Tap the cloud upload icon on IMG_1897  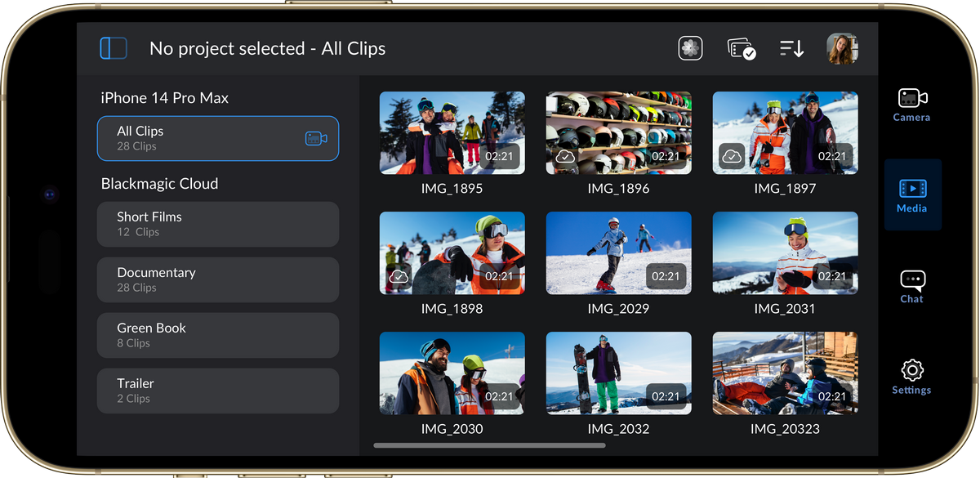click(x=732, y=155)
